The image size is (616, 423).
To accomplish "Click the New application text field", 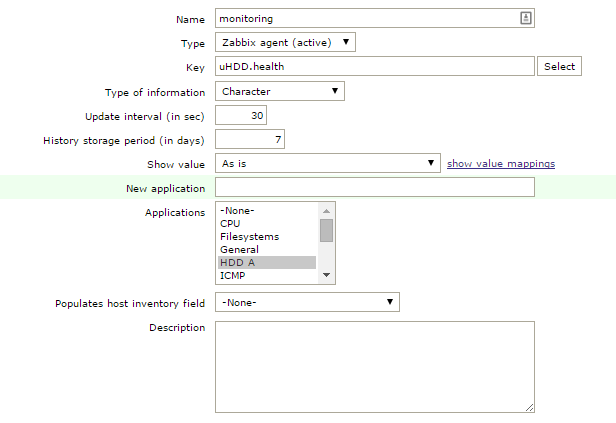I will 375,188.
